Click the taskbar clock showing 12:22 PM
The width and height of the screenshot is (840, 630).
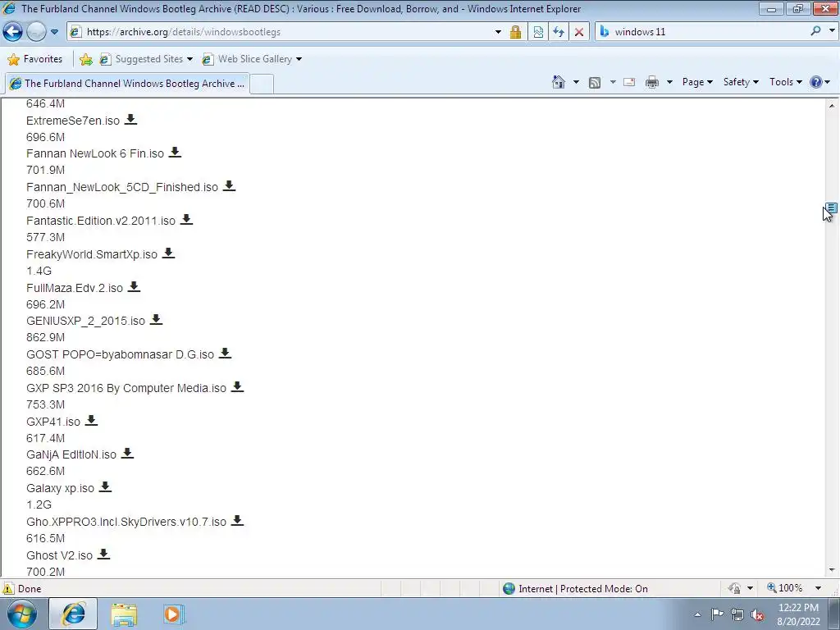point(798,614)
